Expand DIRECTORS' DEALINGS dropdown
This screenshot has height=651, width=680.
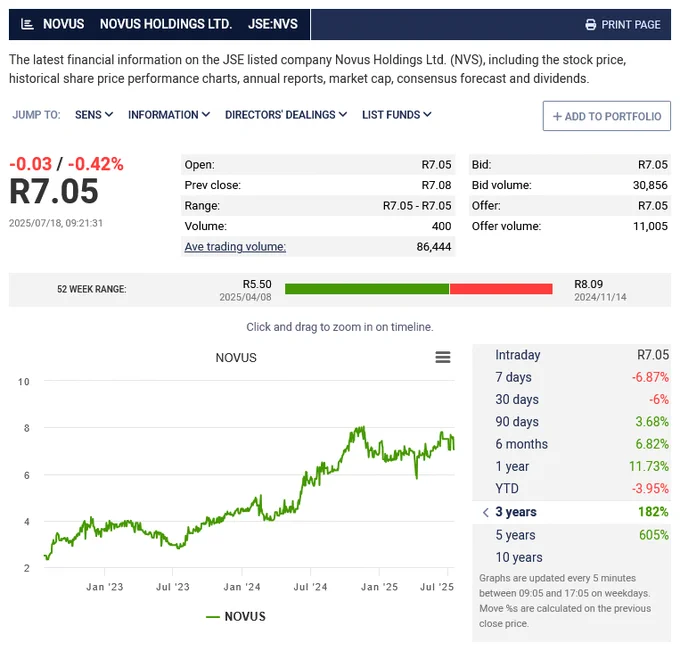pos(286,114)
